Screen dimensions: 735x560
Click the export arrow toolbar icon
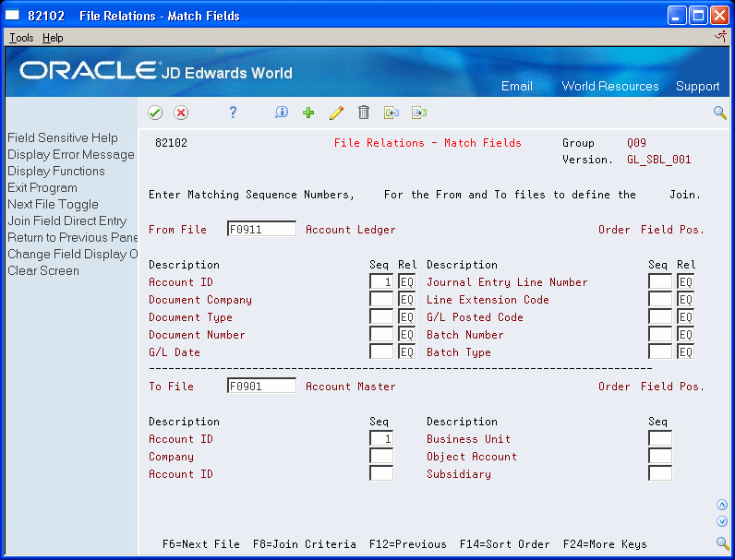point(419,113)
